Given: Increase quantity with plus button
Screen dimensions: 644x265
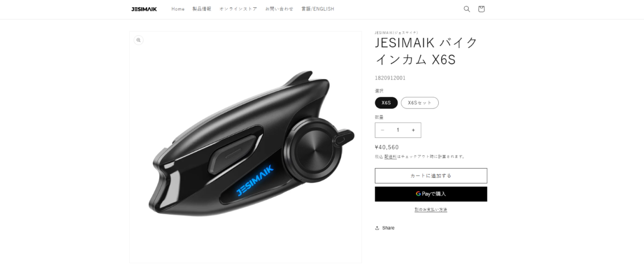Looking at the screenshot, I should [x=413, y=130].
